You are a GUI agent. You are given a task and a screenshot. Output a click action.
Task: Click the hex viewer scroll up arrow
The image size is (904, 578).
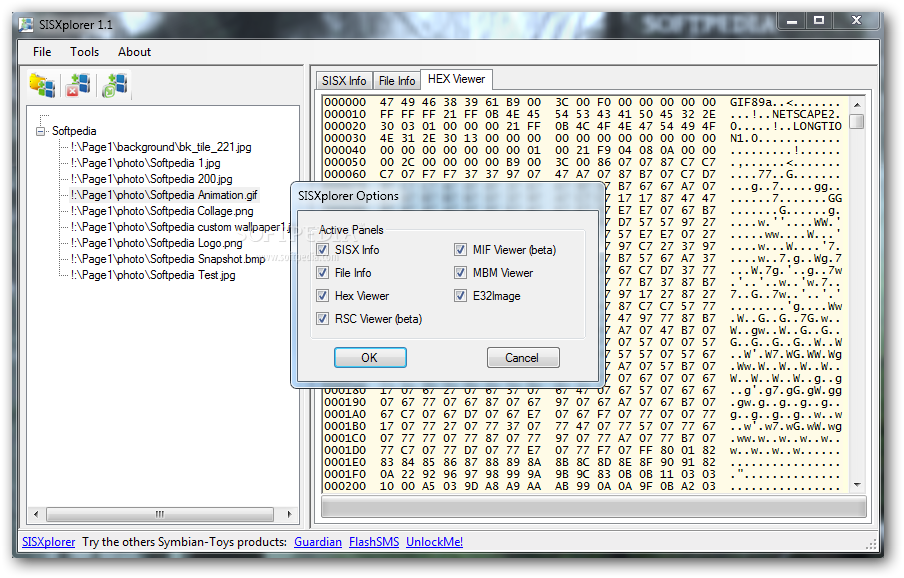[x=857, y=104]
